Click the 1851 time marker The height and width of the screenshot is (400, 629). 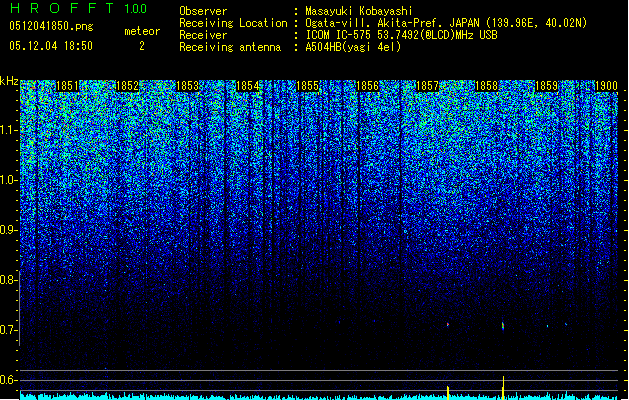tap(67, 86)
